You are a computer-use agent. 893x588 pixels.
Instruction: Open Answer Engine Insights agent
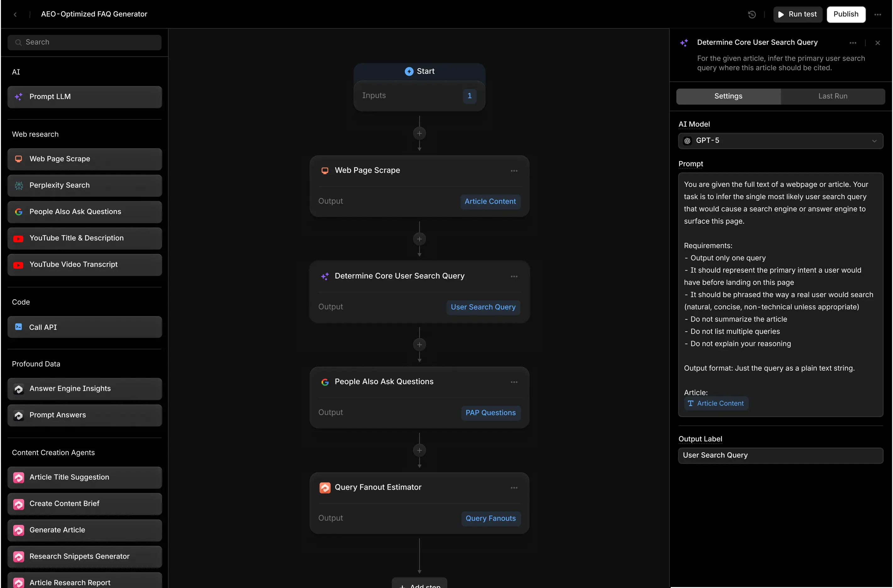[x=84, y=389]
